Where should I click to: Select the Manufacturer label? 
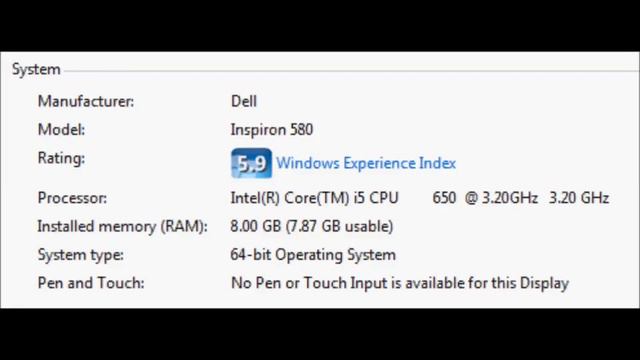click(86, 101)
